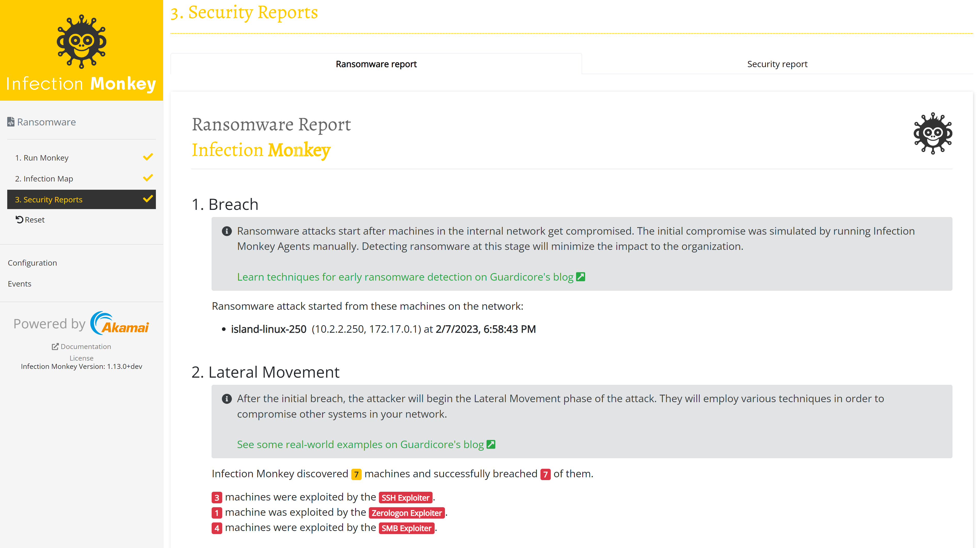Click the Infection Monkey logo in sidebar
Screen dimensions: 980x548
click(81, 42)
